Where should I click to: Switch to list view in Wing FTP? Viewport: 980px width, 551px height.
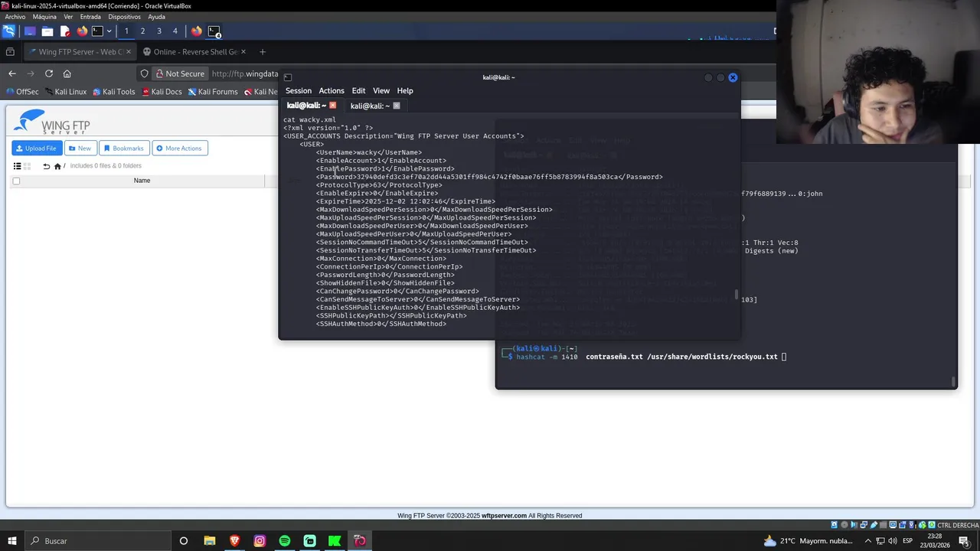click(17, 166)
